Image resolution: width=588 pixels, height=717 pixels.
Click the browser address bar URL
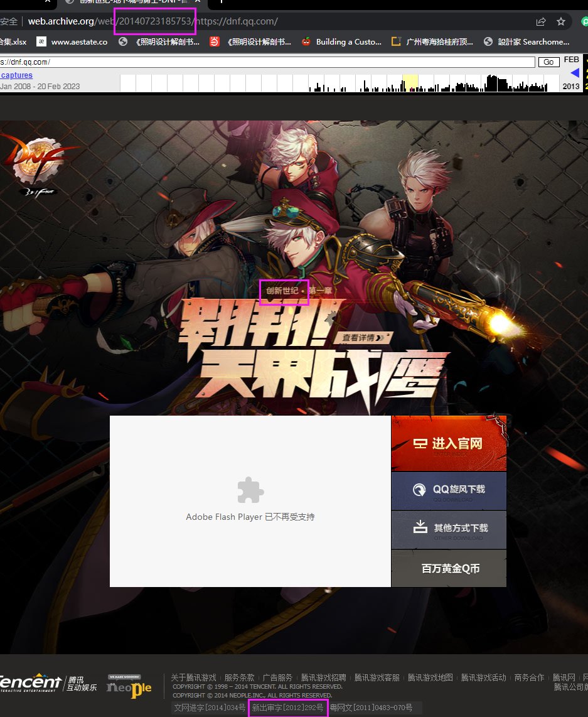[152, 21]
